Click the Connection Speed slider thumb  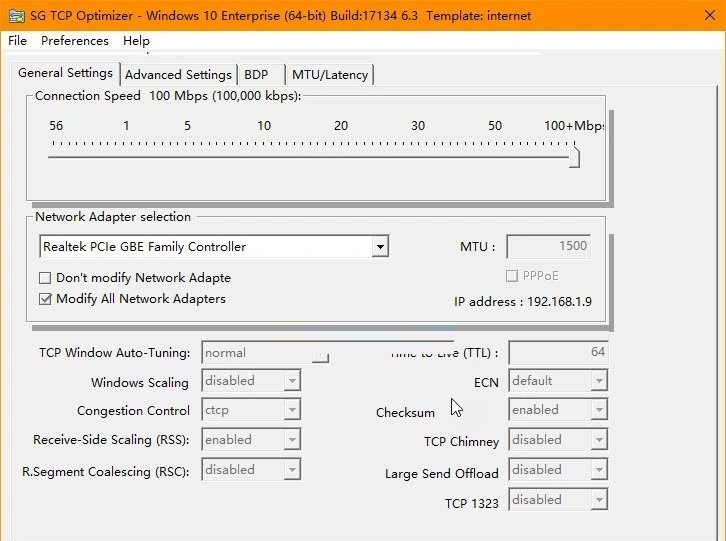coord(574,156)
